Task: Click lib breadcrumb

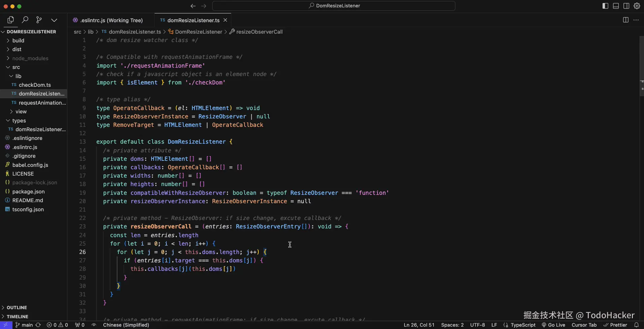Action: tap(91, 32)
